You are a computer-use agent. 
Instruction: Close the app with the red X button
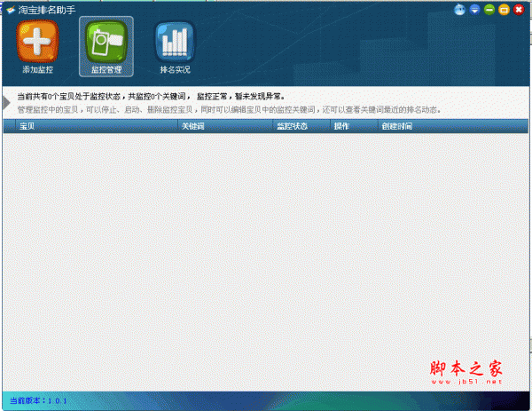[519, 10]
